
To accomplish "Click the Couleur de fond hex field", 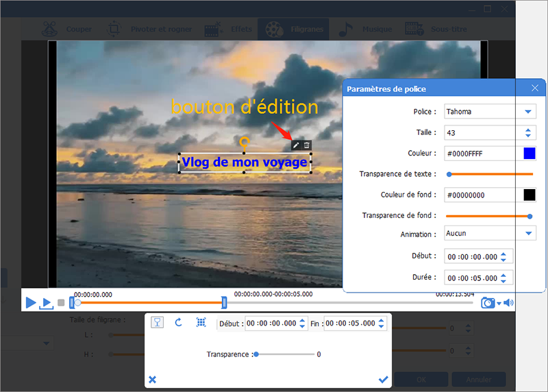I will 484,195.
